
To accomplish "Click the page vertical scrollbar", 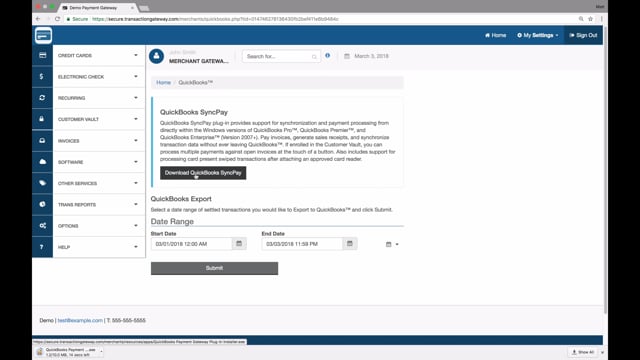I will (605, 171).
